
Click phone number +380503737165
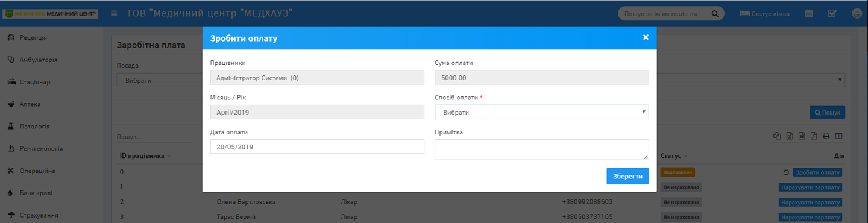pos(587,217)
